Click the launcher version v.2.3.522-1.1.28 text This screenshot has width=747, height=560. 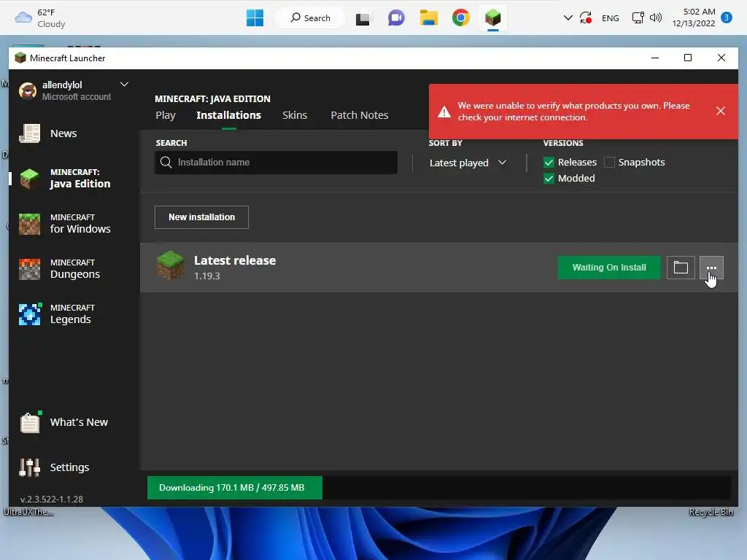[52, 499]
